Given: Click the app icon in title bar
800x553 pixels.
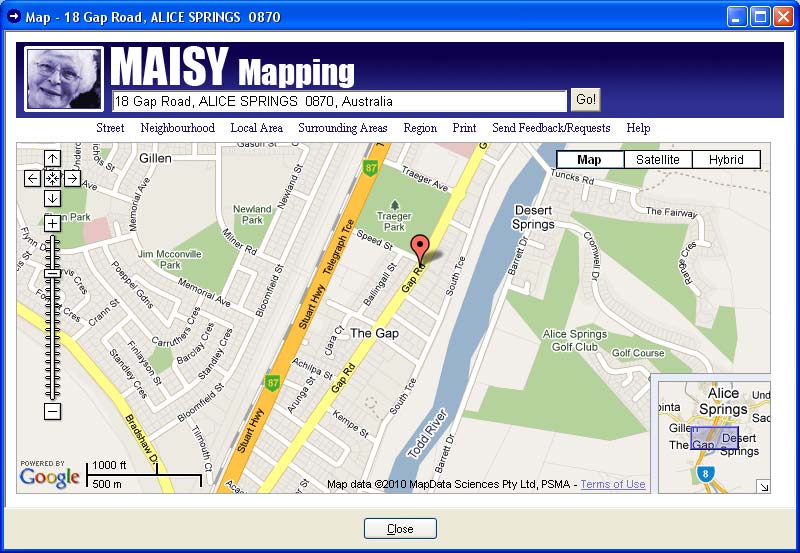Looking at the screenshot, I should 14,16.
